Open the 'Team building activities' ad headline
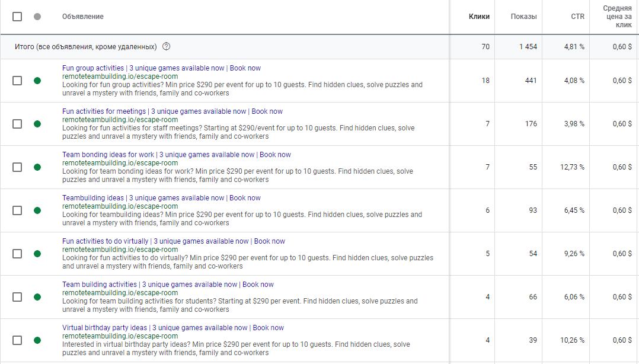 168,284
